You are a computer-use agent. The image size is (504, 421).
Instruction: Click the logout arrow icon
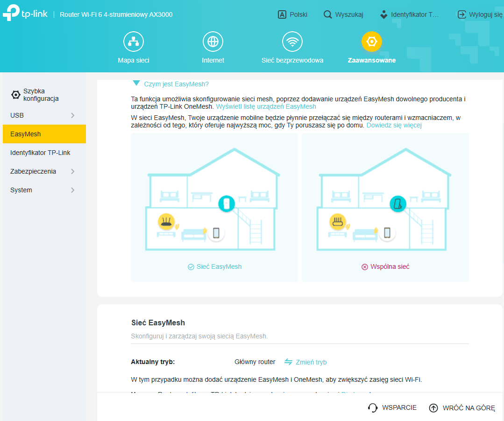[462, 14]
